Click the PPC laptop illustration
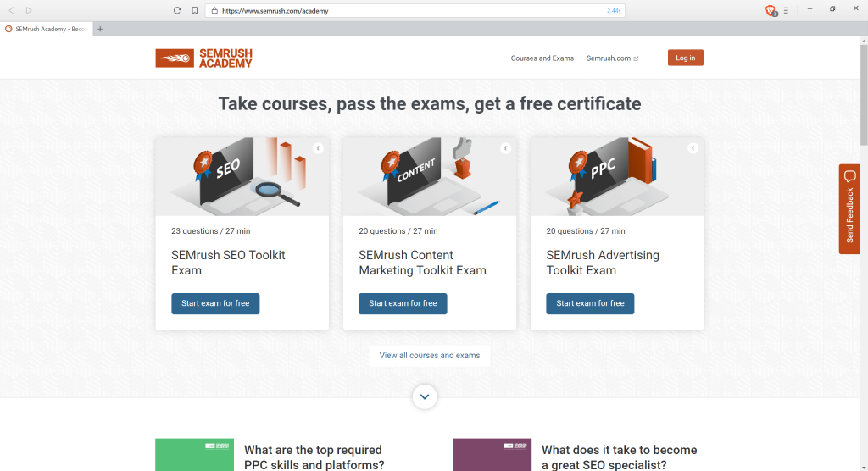The height and width of the screenshot is (471, 868). click(x=617, y=176)
